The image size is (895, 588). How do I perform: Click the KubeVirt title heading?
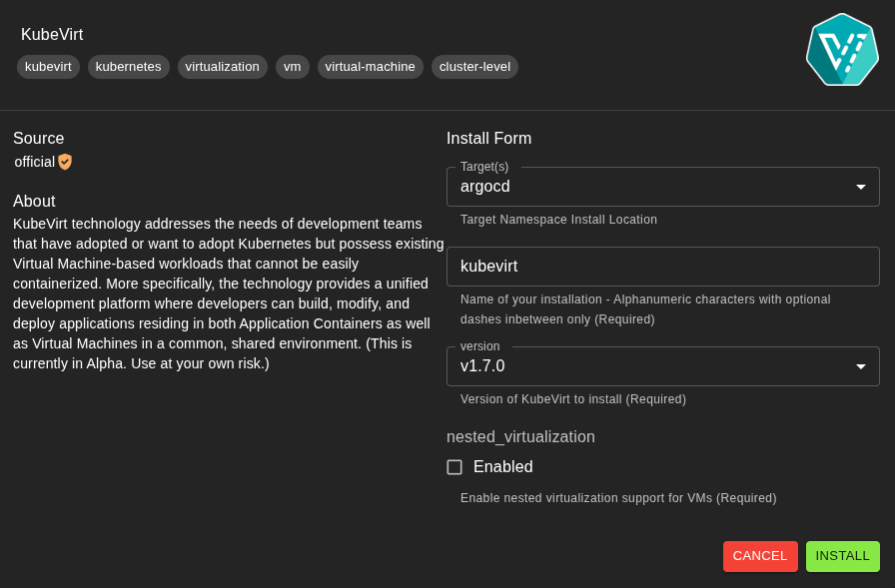tap(52, 34)
